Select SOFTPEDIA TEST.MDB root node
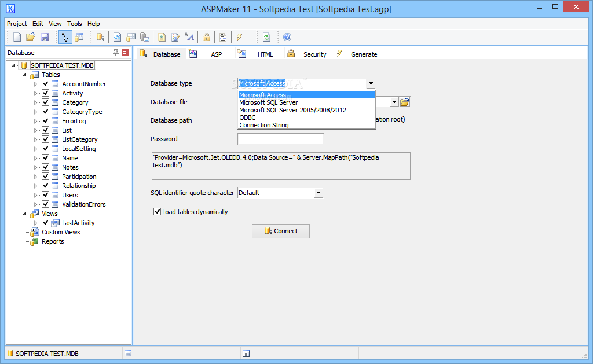593x364 pixels. 62,65
